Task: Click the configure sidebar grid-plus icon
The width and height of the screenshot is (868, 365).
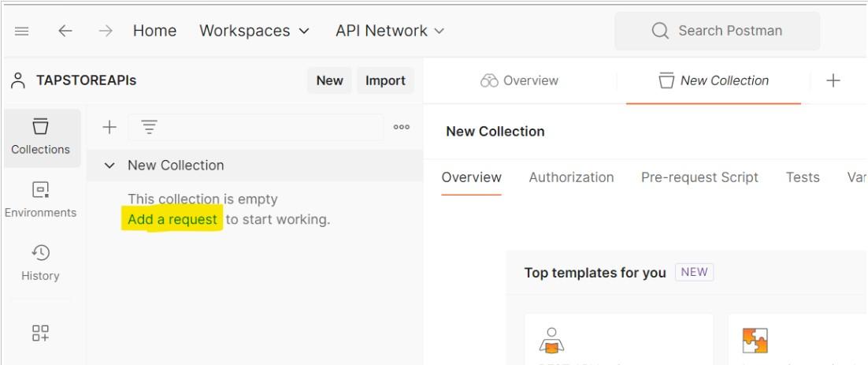Action: (40, 333)
